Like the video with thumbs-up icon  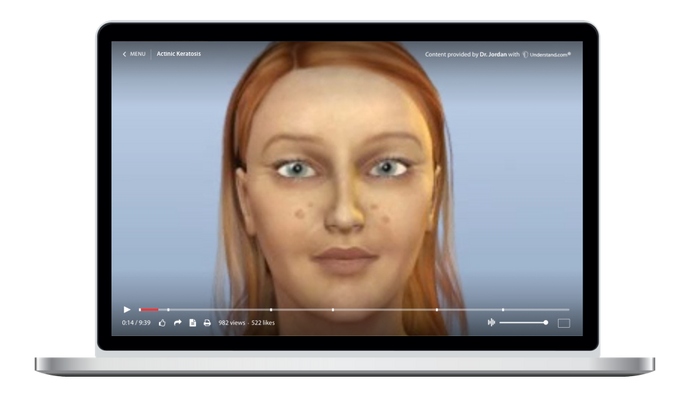click(x=162, y=323)
